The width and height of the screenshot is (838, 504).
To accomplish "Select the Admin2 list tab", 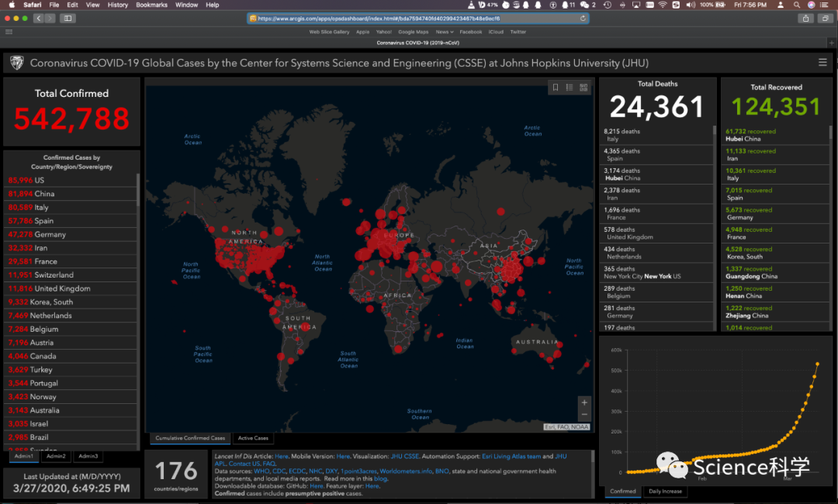I will 56,457.
